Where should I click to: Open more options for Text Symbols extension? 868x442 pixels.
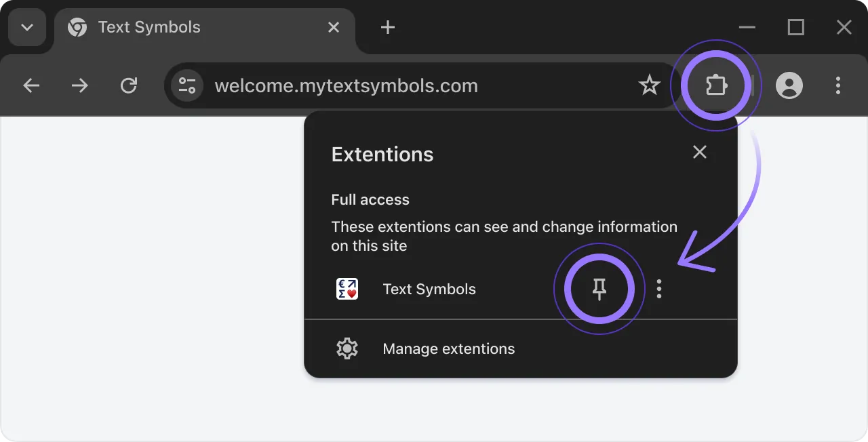click(658, 289)
